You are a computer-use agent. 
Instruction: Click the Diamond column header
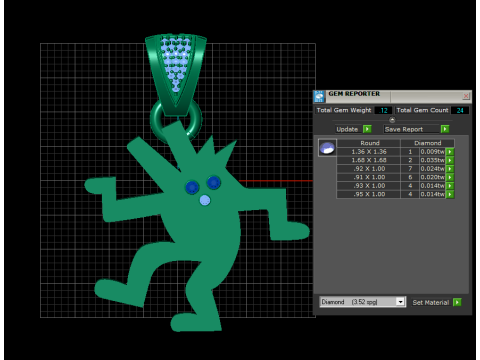pos(428,143)
